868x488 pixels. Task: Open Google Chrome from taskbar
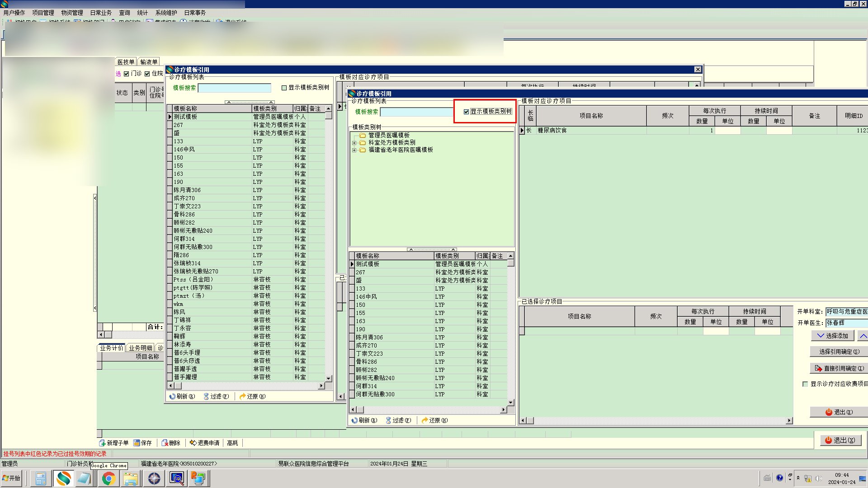click(108, 479)
